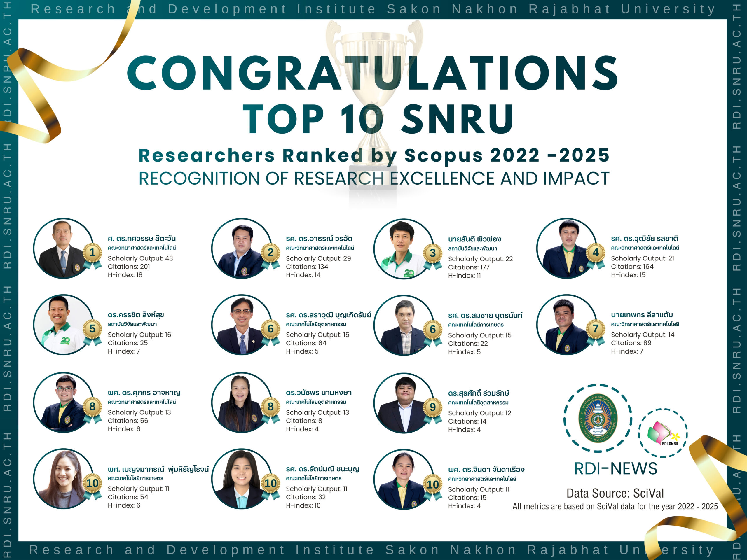Click the number 3 gold medal badge
Screen dimensions: 747x560
433,253
